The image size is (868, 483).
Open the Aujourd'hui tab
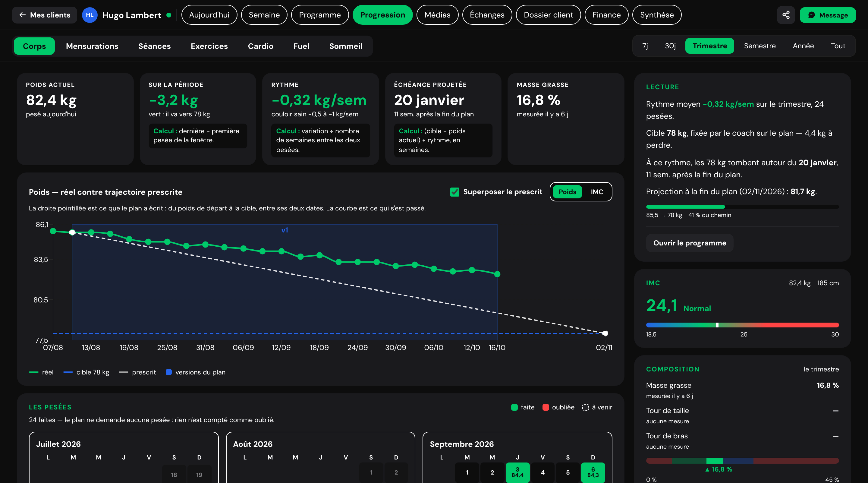pos(209,15)
